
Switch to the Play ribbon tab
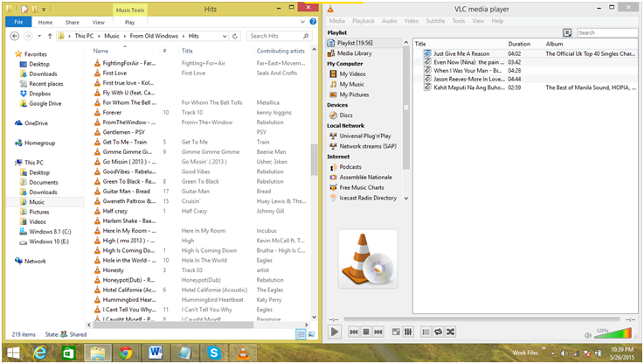tap(129, 21)
